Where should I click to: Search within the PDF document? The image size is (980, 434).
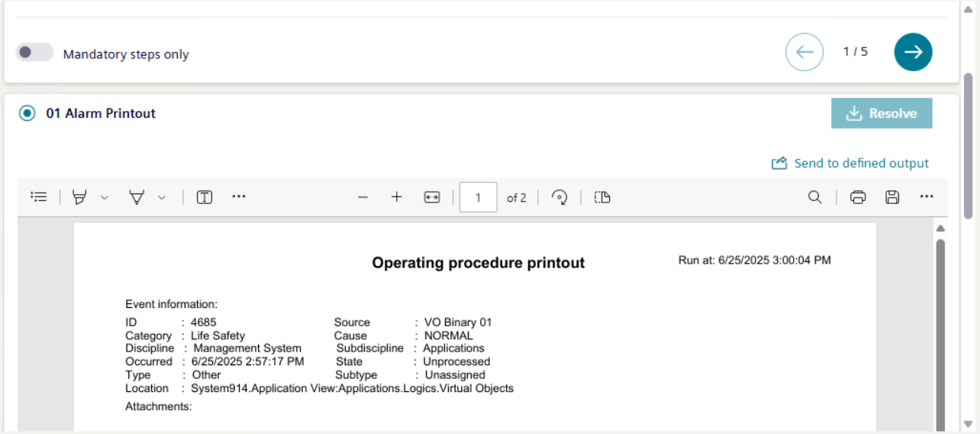click(x=815, y=197)
